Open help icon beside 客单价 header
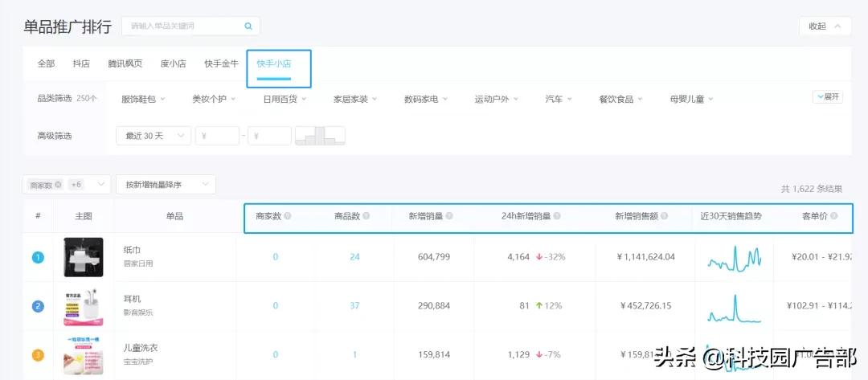 [833, 216]
